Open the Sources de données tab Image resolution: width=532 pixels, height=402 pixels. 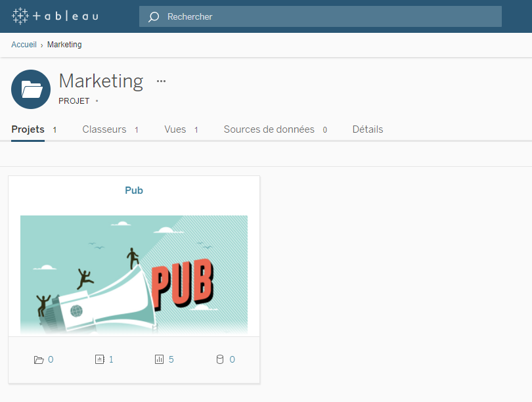[269, 129]
